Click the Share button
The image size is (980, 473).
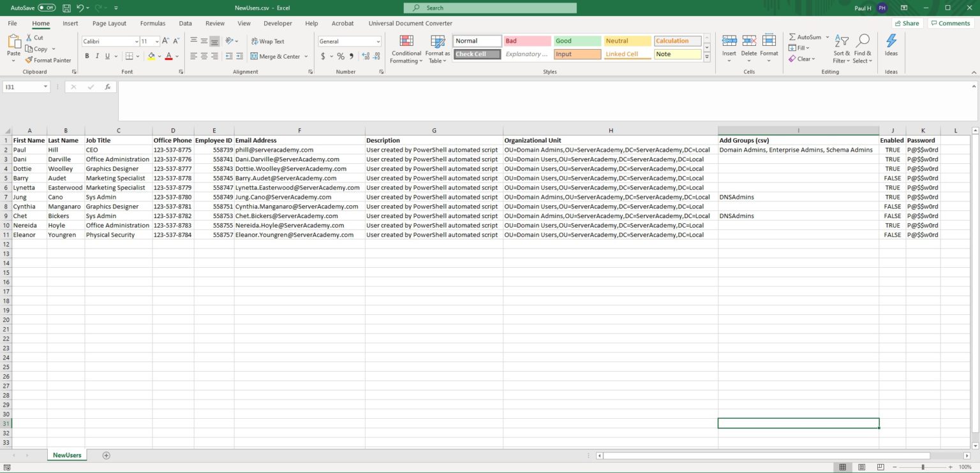point(907,24)
